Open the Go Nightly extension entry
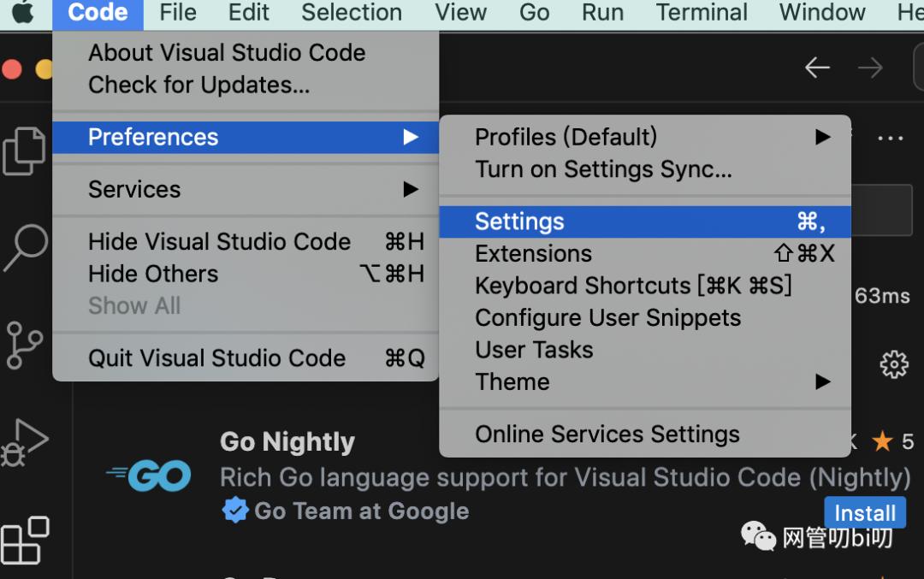Screen dimensions: 924x579 tap(287, 442)
